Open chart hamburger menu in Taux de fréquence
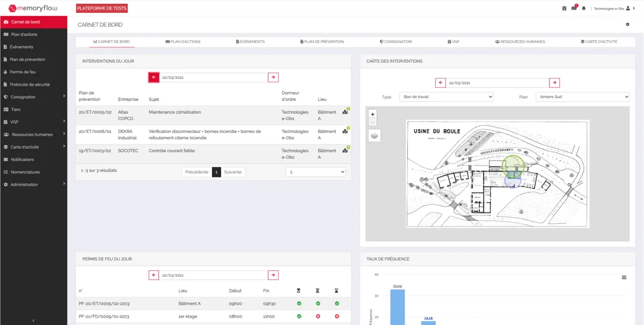The height and width of the screenshot is (325, 644). (x=624, y=277)
